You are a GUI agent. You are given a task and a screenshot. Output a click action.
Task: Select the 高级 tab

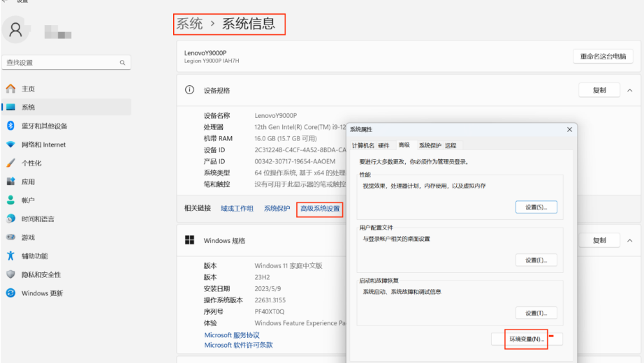404,145
